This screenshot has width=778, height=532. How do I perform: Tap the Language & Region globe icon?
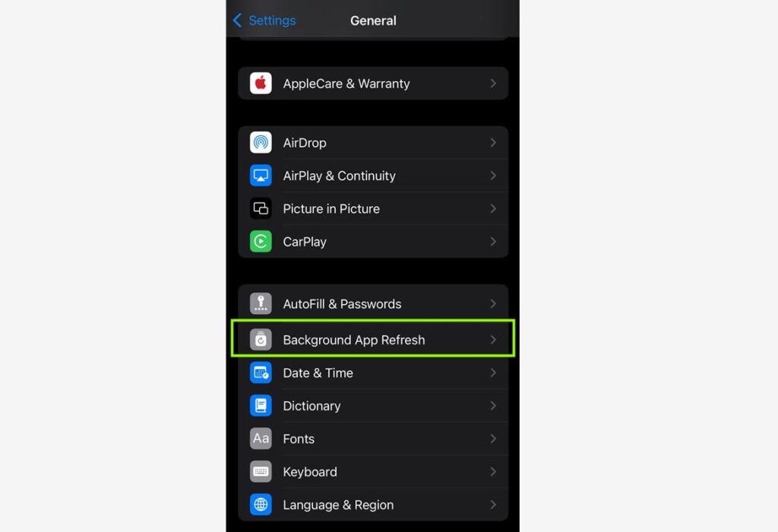tap(261, 505)
